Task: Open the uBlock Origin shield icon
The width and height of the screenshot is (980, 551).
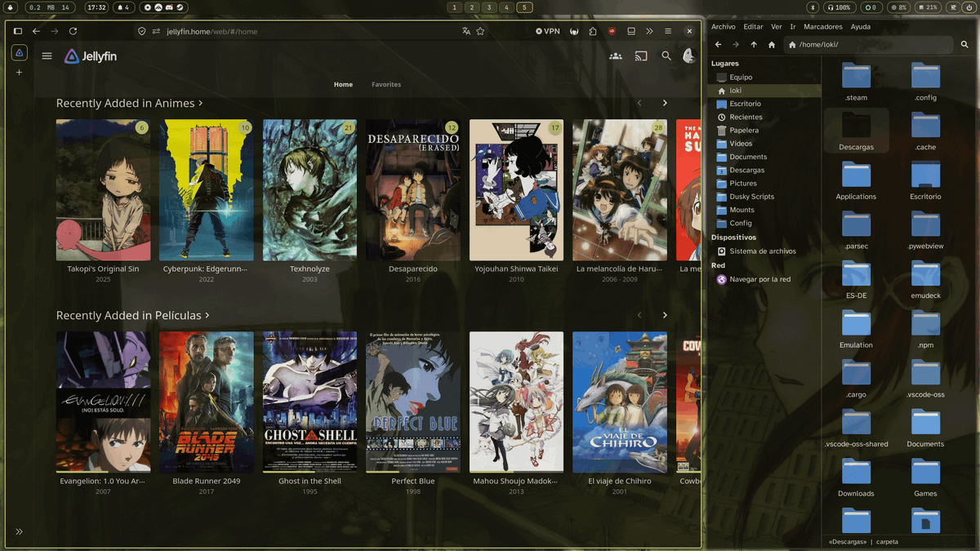Action: coord(612,31)
